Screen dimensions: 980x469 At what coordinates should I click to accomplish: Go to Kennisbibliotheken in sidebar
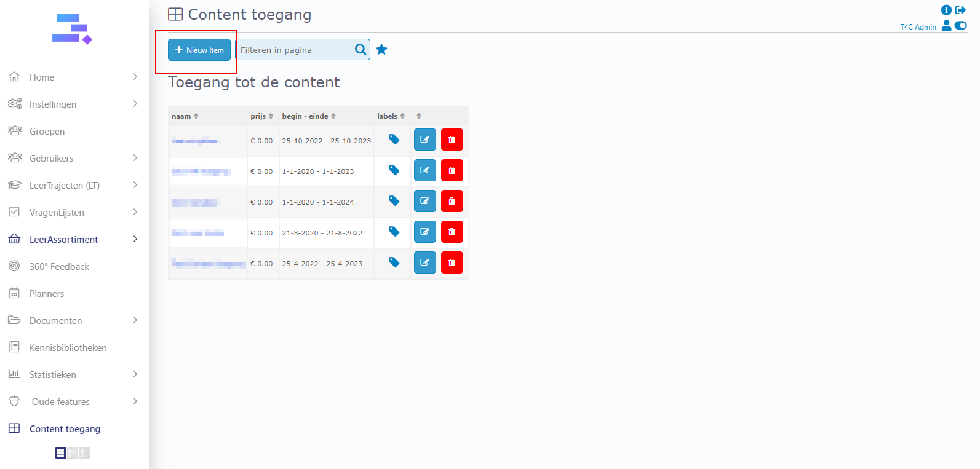pyautogui.click(x=68, y=347)
